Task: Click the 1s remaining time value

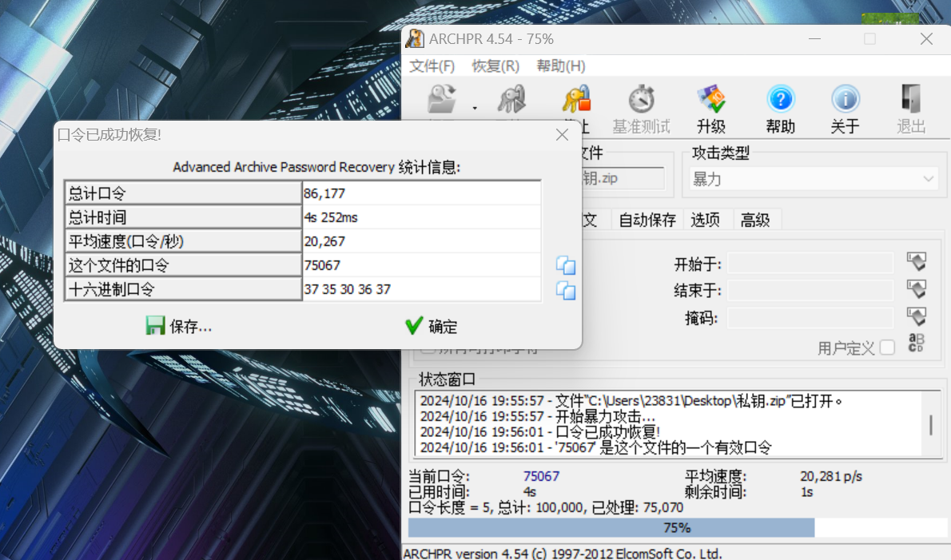Action: pos(806,491)
